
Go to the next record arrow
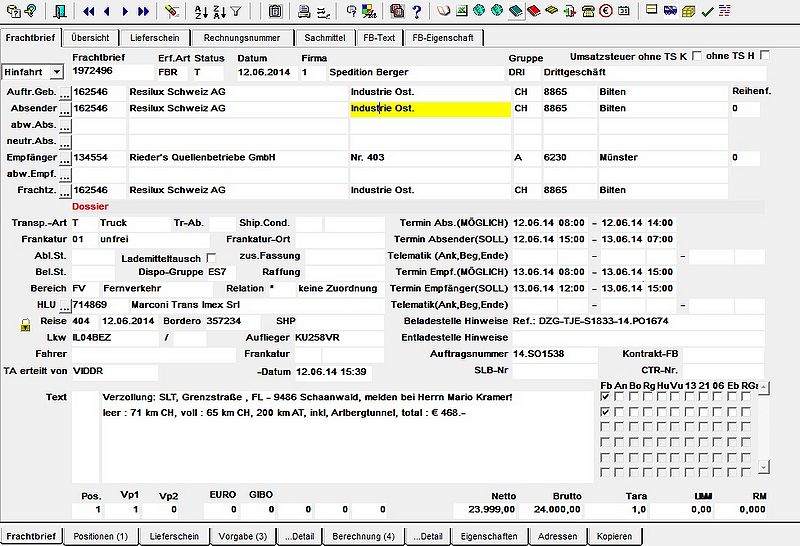(x=125, y=11)
